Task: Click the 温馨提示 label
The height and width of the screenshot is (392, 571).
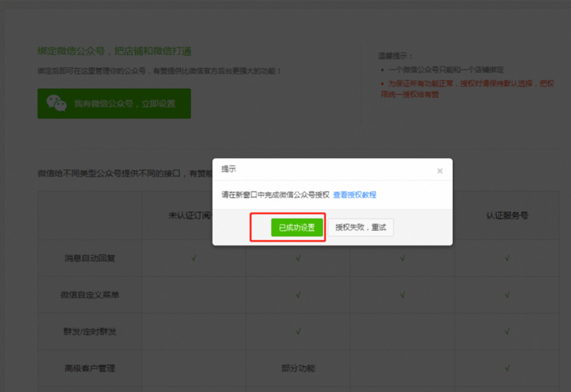Action: pyautogui.click(x=395, y=56)
